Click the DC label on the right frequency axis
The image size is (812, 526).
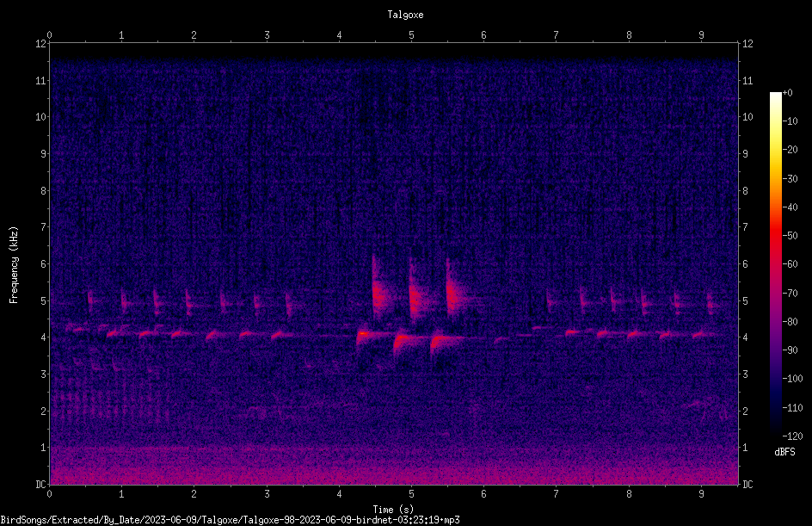pos(747,485)
